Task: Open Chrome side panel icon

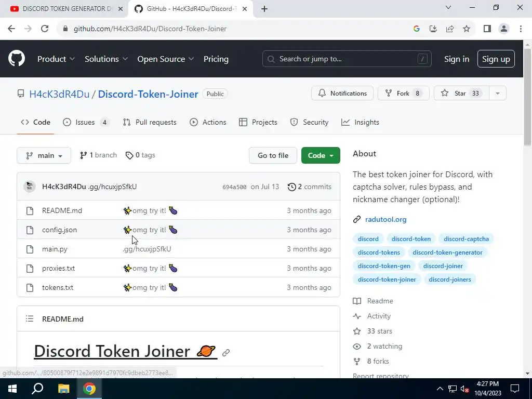Action: tap(487, 29)
